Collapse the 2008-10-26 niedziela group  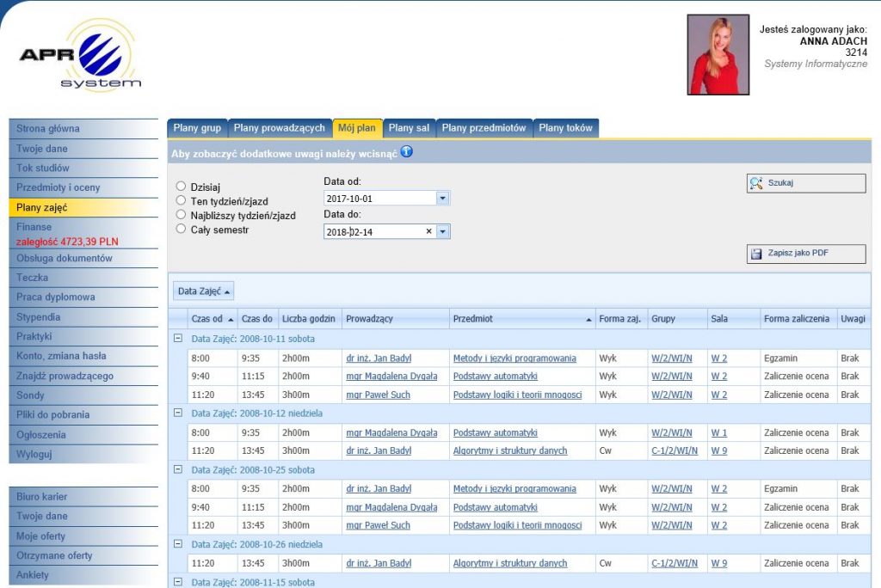(x=178, y=543)
